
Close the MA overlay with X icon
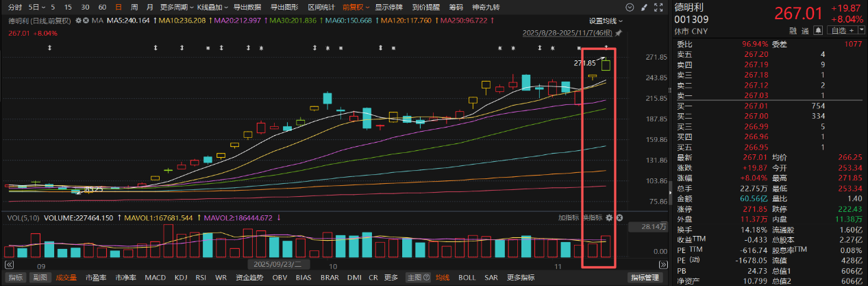86,21
